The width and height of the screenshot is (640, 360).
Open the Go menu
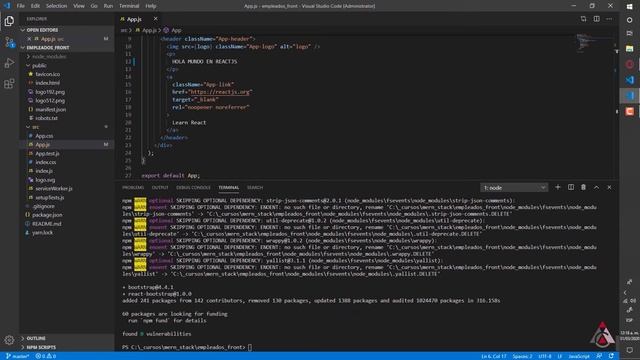(94, 6)
